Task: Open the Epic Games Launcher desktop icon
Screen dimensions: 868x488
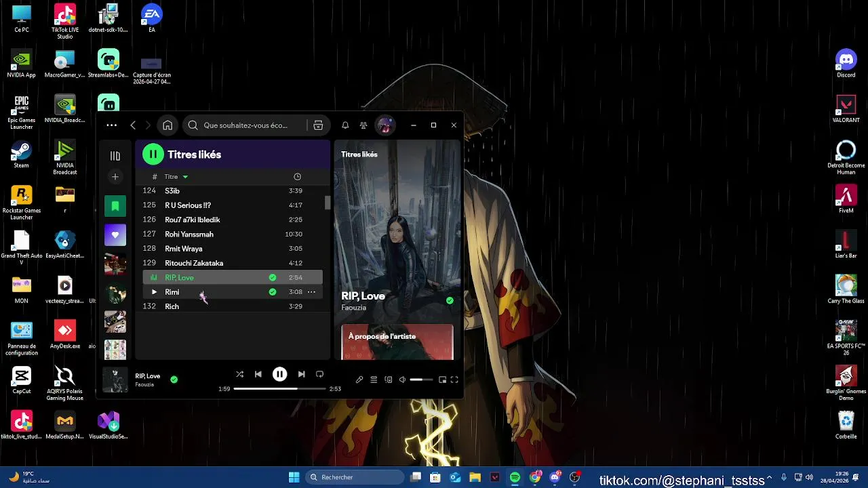Action: 21,113
